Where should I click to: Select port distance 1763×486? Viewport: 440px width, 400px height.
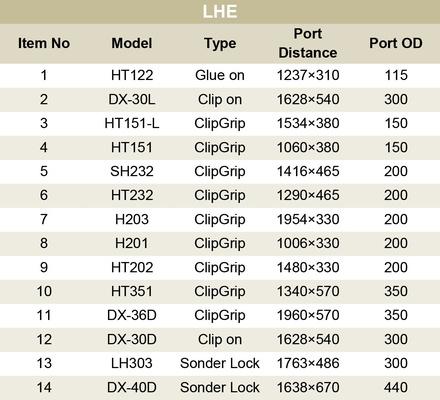(x=308, y=363)
